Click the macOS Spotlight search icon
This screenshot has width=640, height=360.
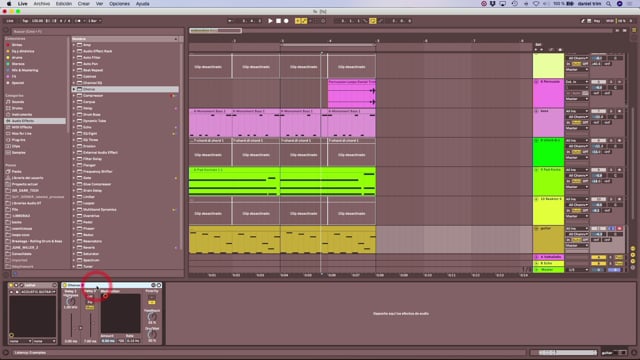coord(609,4)
